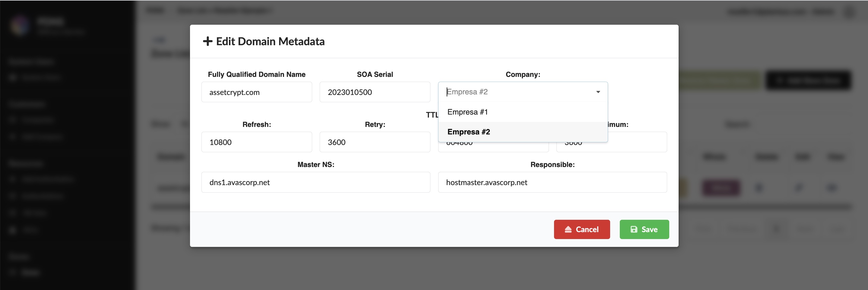Edit the SOA Serial field
Viewport: 868px width, 290px height.
coord(375,92)
